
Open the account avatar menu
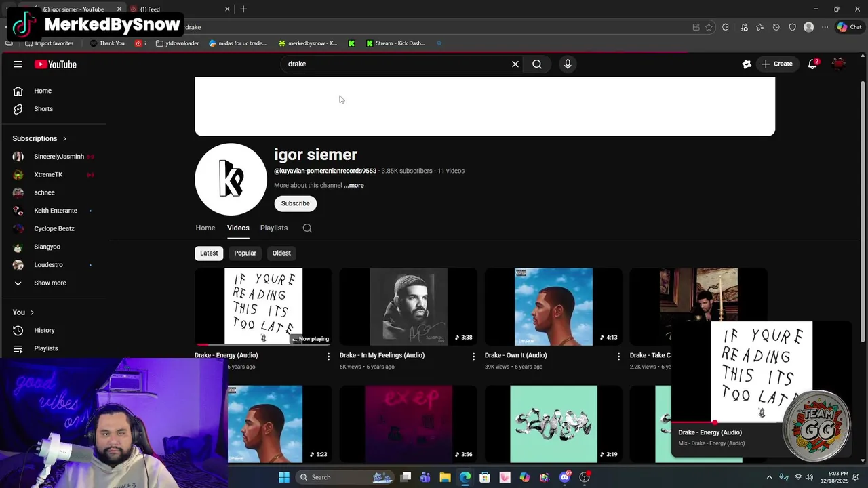pyautogui.click(x=839, y=64)
